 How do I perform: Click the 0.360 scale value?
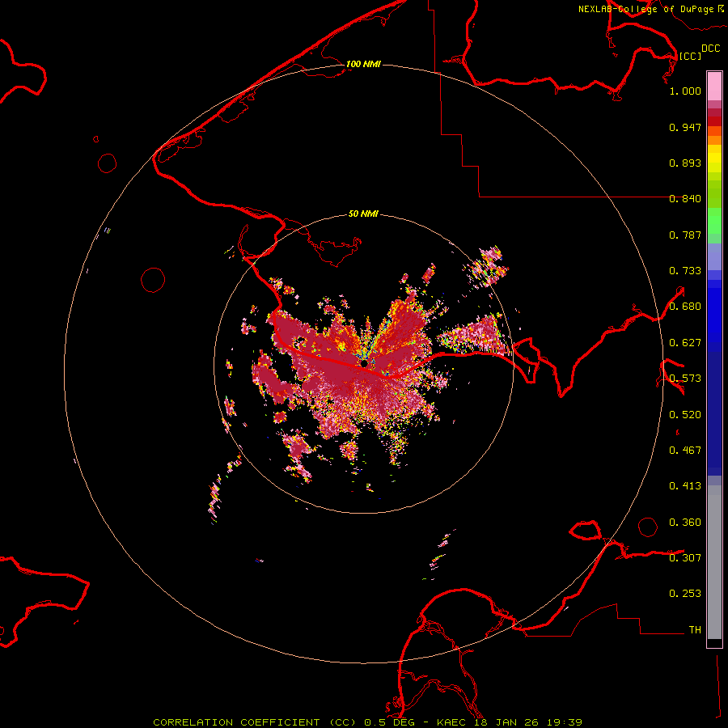pos(685,523)
